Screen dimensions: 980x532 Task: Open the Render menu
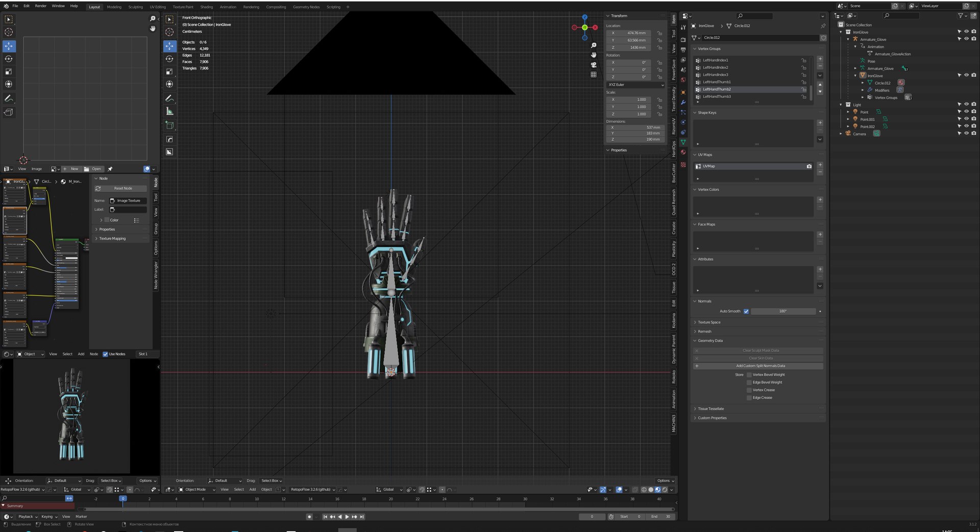click(x=40, y=6)
